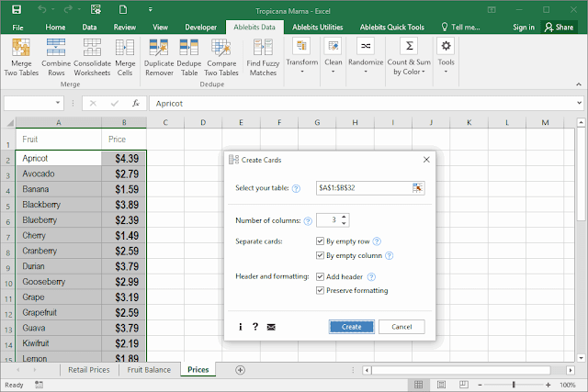Switch to the Review tab
588x392 pixels.
pyautogui.click(x=125, y=27)
